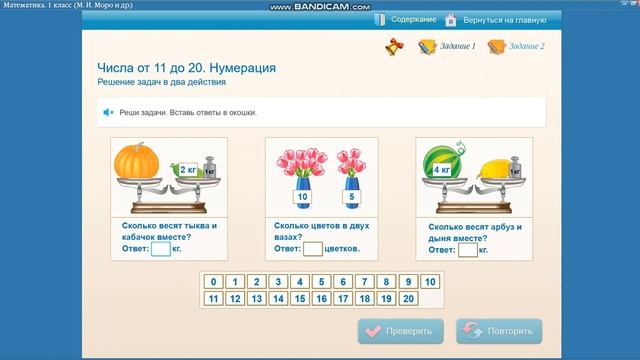Select the watermelon and melon answer box
The width and height of the screenshot is (640, 360).
pos(468,250)
